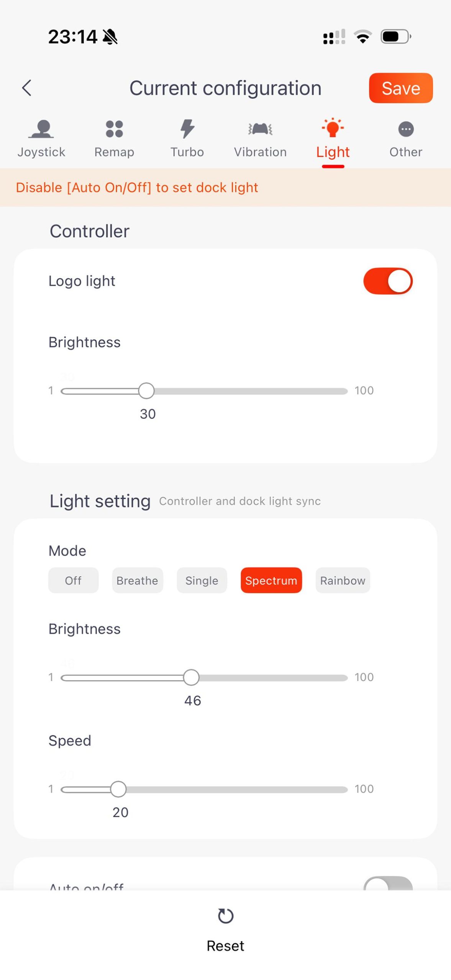The width and height of the screenshot is (451, 980).
Task: Save the current configuration
Action: (x=401, y=88)
